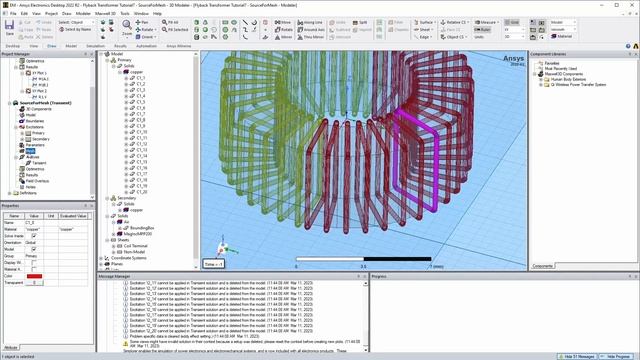Expand the Coordinate Systems node
The width and height of the screenshot is (640, 360).
[x=101, y=258]
